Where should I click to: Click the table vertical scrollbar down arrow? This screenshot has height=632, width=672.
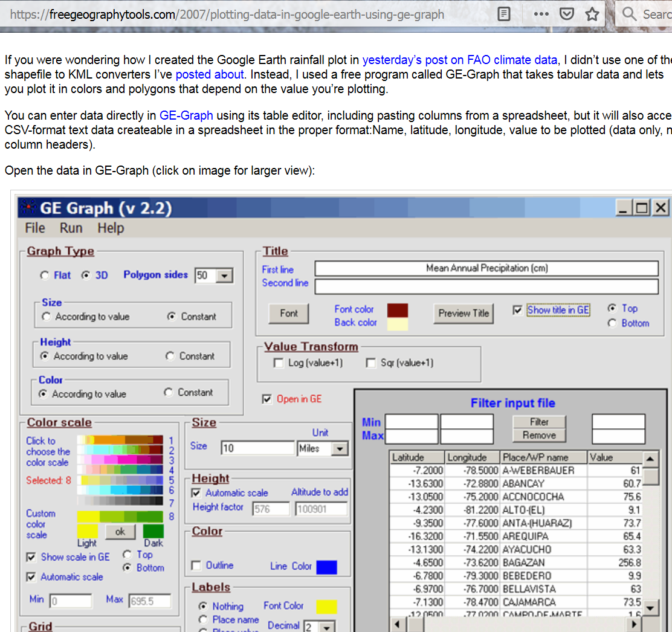650,608
